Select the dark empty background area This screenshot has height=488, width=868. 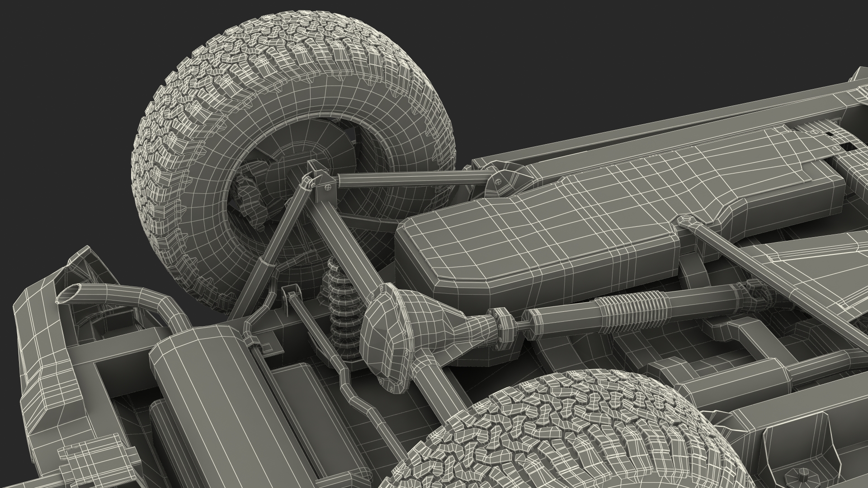pos(633,45)
